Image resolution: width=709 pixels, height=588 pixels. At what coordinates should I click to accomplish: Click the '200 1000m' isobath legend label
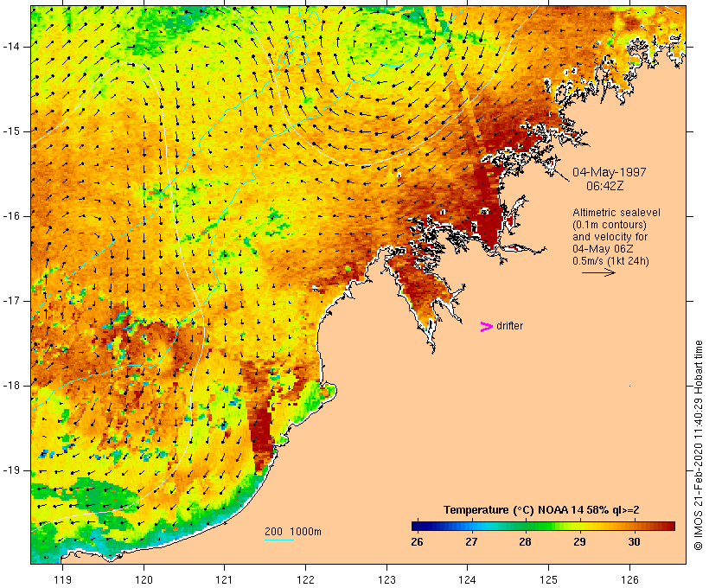[x=293, y=532]
